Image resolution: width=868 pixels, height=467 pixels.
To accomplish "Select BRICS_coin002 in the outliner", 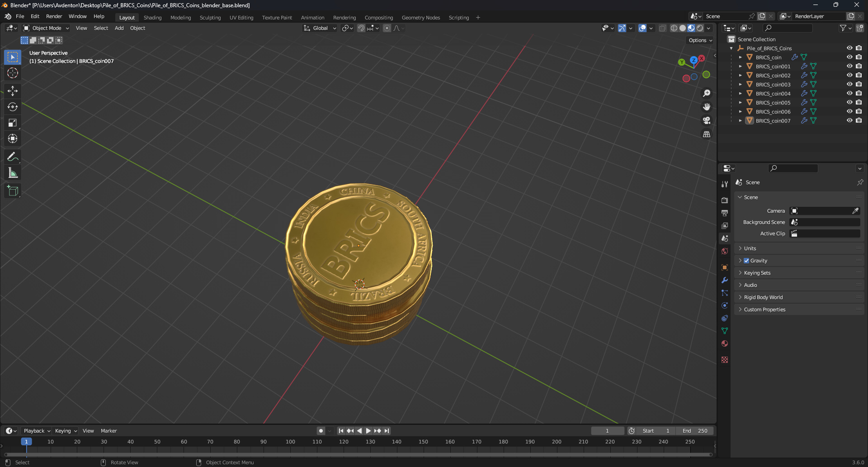I will tap(773, 76).
